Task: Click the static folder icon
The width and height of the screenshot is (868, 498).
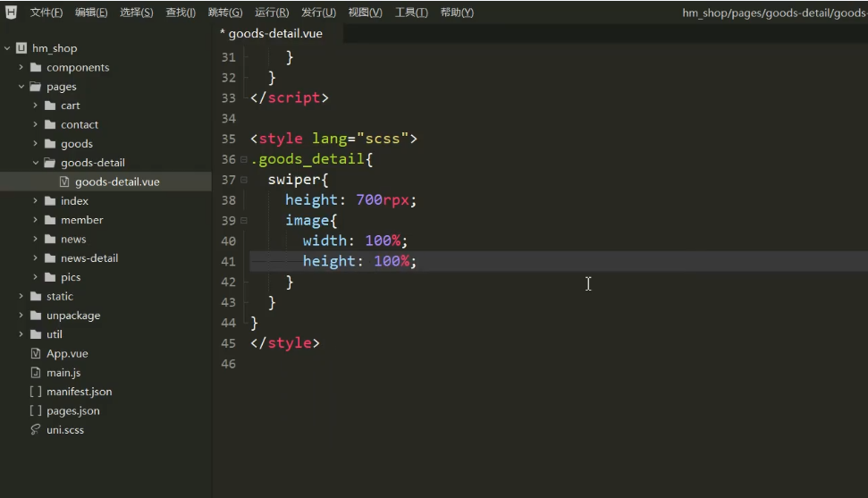Action: pos(36,296)
